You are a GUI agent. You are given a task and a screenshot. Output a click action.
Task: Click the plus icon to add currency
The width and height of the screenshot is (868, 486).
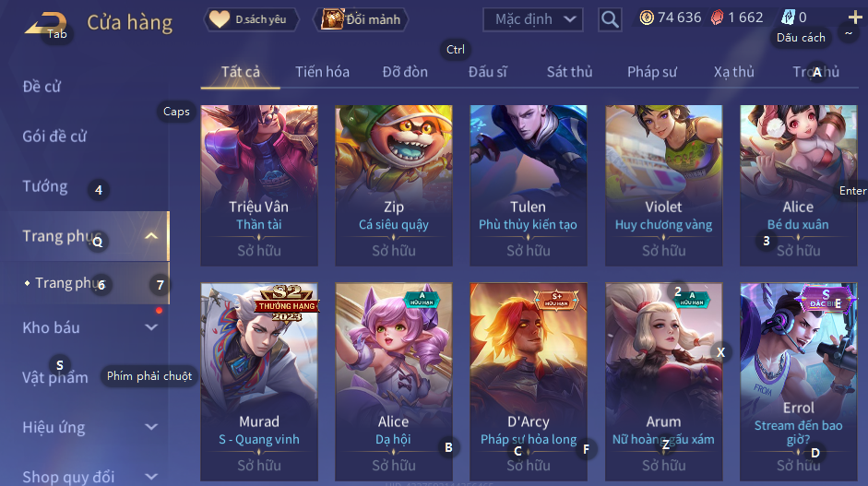tap(855, 18)
